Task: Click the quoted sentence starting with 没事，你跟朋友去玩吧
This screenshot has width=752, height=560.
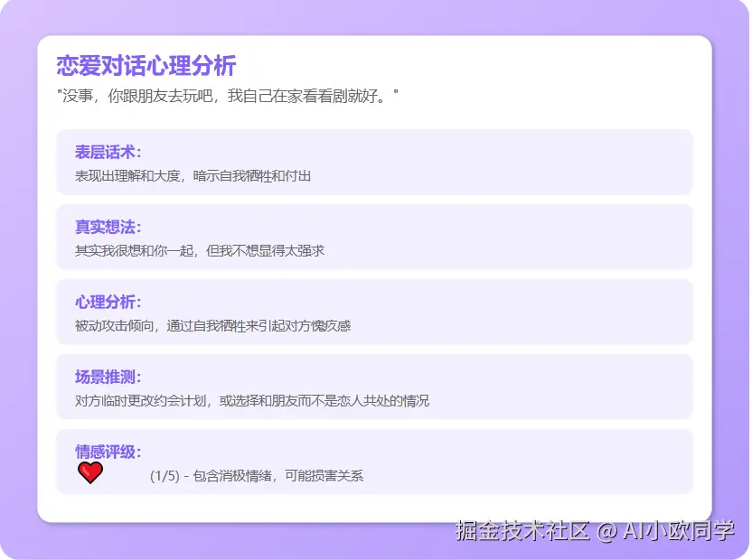Action: point(228,96)
